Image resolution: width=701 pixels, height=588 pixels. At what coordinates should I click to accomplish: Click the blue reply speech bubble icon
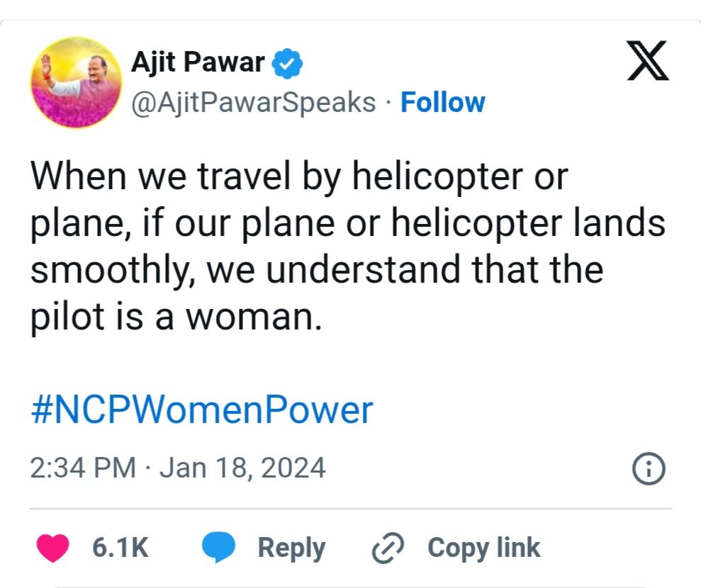click(x=218, y=548)
